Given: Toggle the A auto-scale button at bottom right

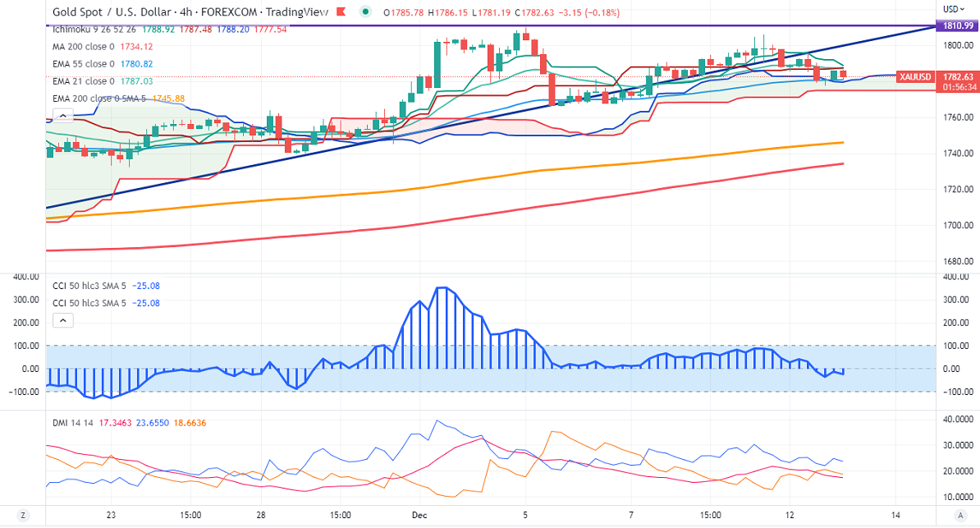Looking at the screenshot, I should pos(960,516).
